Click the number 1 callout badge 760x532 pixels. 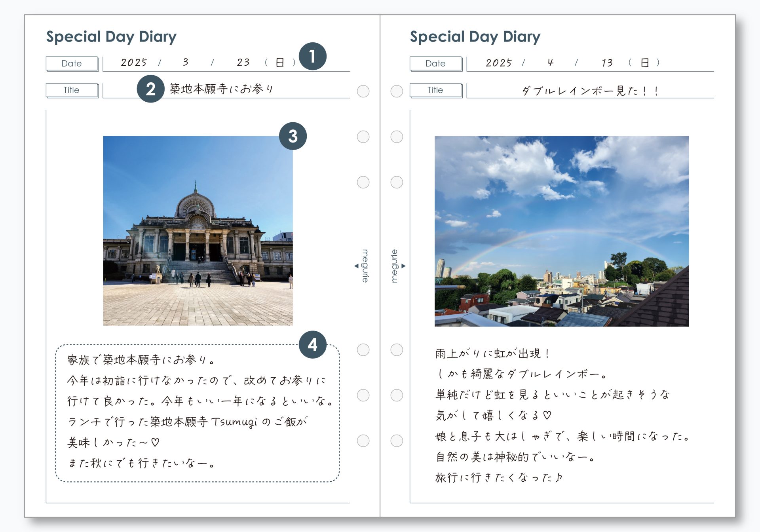point(312,56)
